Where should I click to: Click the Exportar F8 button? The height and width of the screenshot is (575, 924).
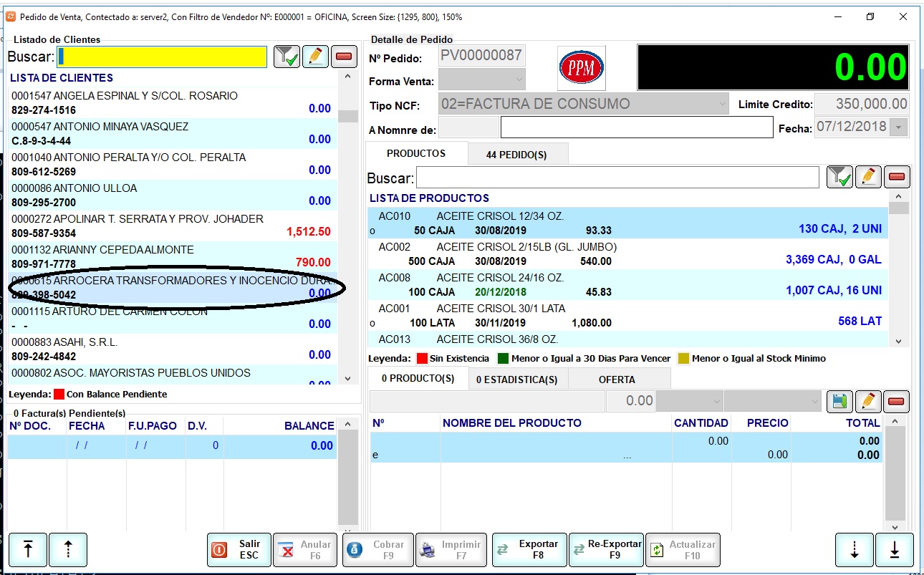point(530,550)
